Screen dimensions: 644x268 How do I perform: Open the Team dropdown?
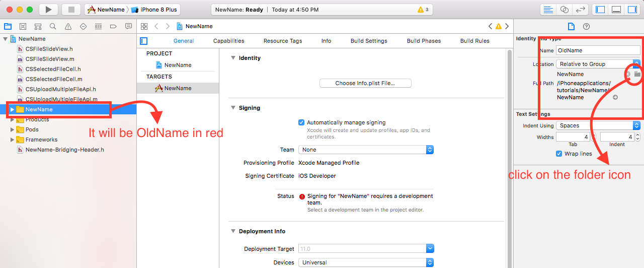click(x=366, y=150)
